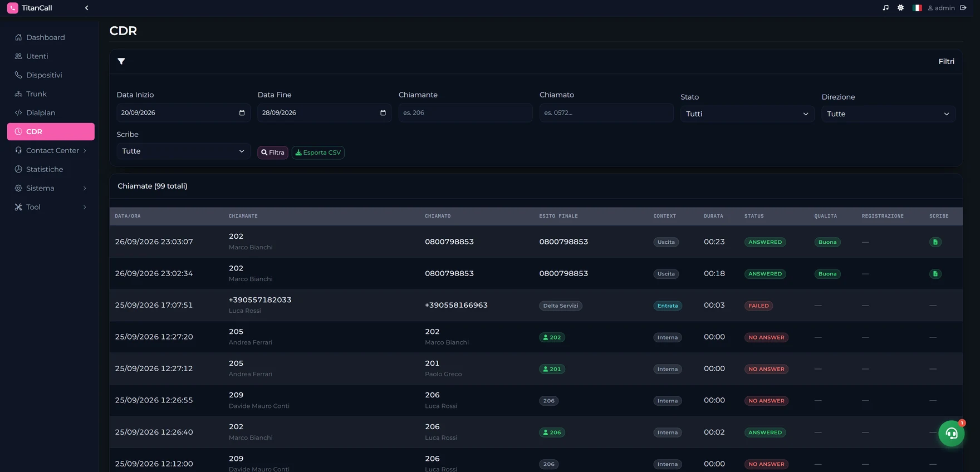Open the Direzione dropdown

(888, 114)
